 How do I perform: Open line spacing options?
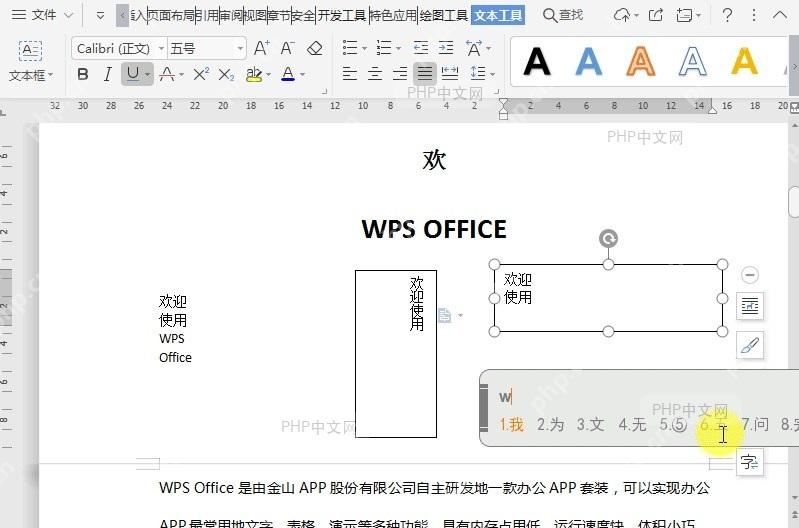pyautogui.click(x=478, y=74)
